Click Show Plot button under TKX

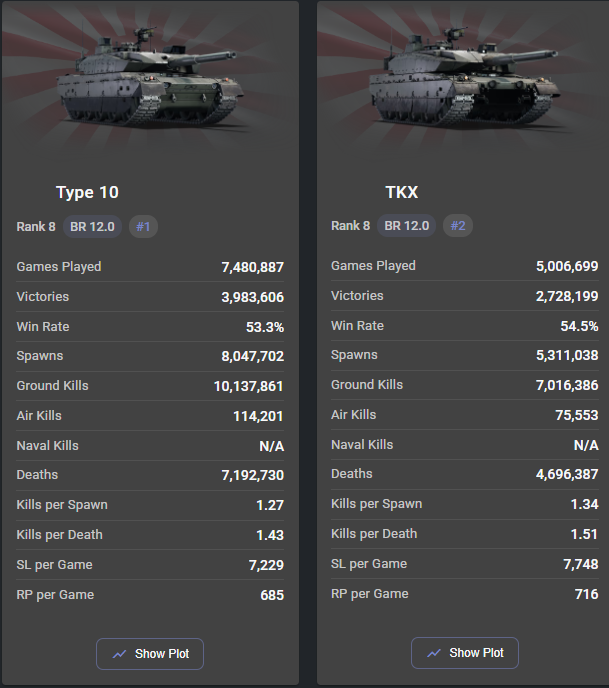click(x=465, y=652)
